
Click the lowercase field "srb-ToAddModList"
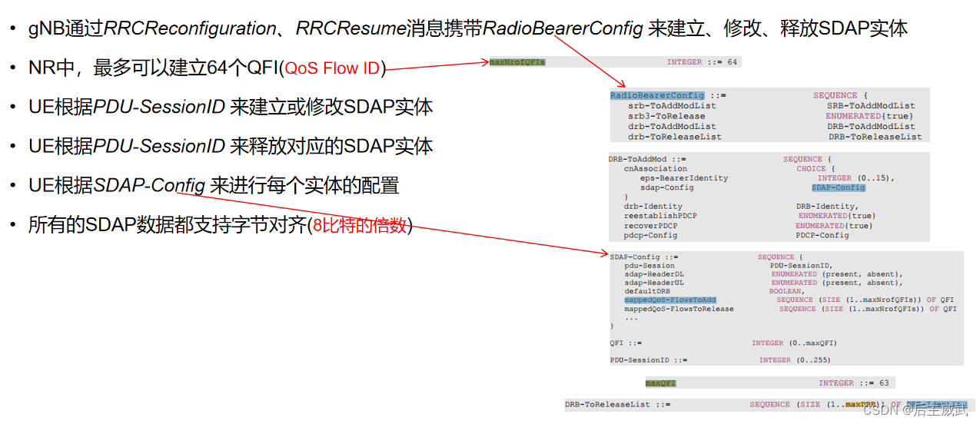[672, 106]
